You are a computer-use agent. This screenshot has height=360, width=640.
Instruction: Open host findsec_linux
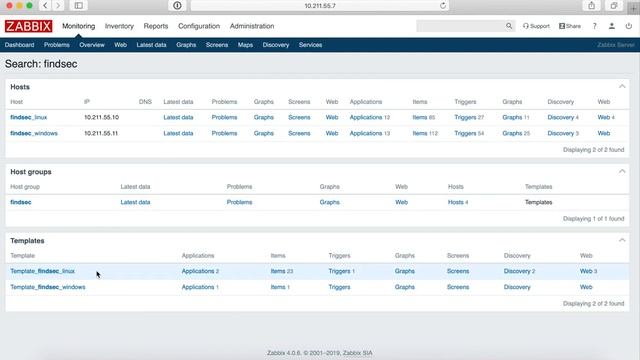(x=29, y=117)
